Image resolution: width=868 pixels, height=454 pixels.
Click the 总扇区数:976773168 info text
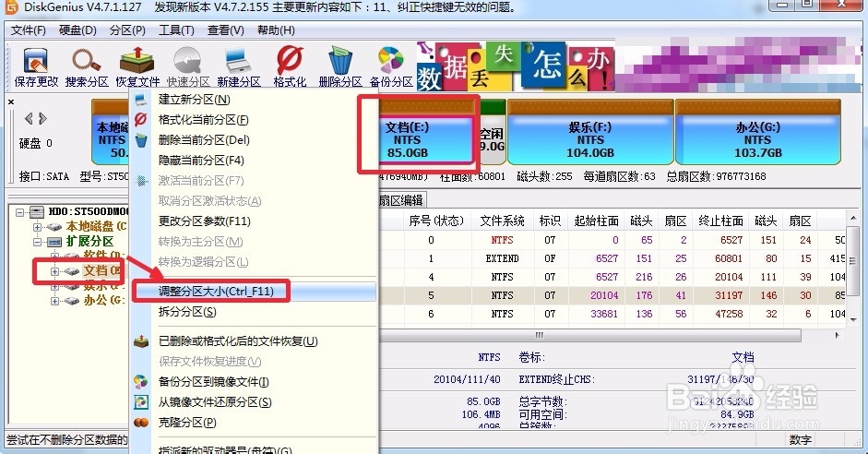(x=717, y=176)
